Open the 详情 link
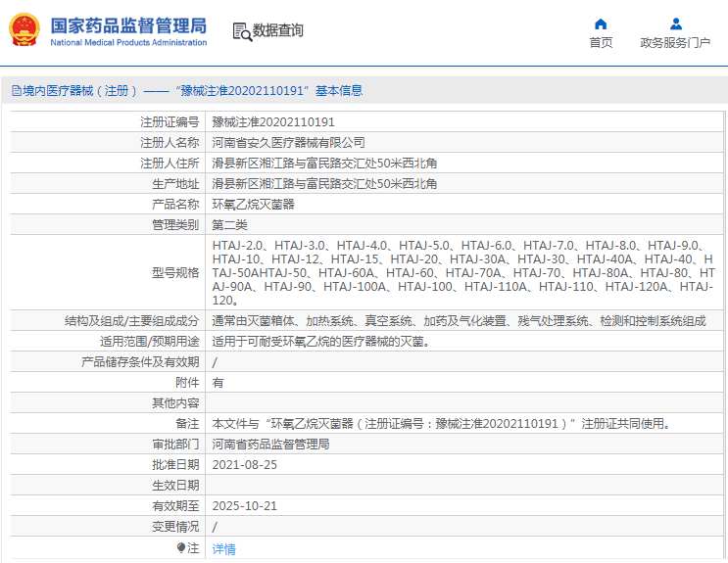This screenshot has width=728, height=563. coord(223,549)
